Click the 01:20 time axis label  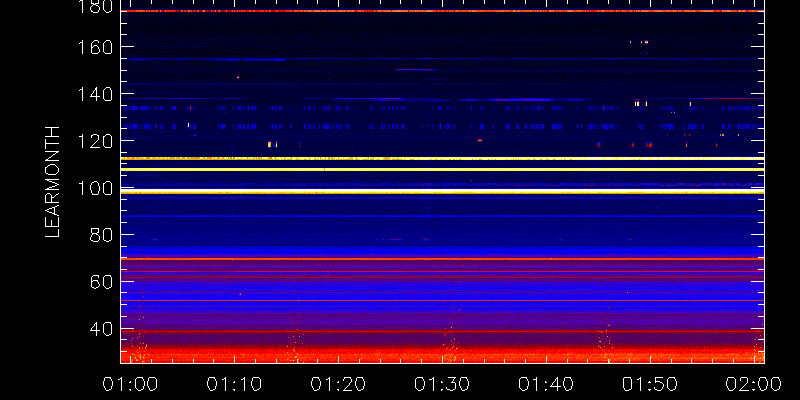pyautogui.click(x=339, y=384)
